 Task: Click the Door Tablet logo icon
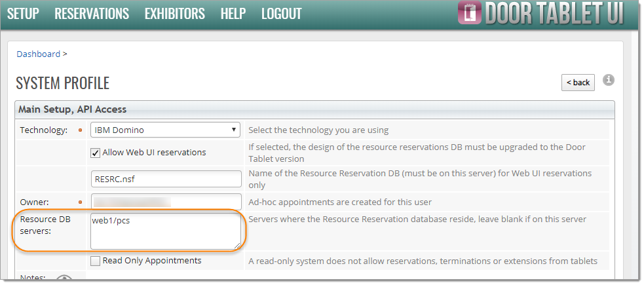pyautogui.click(x=469, y=14)
